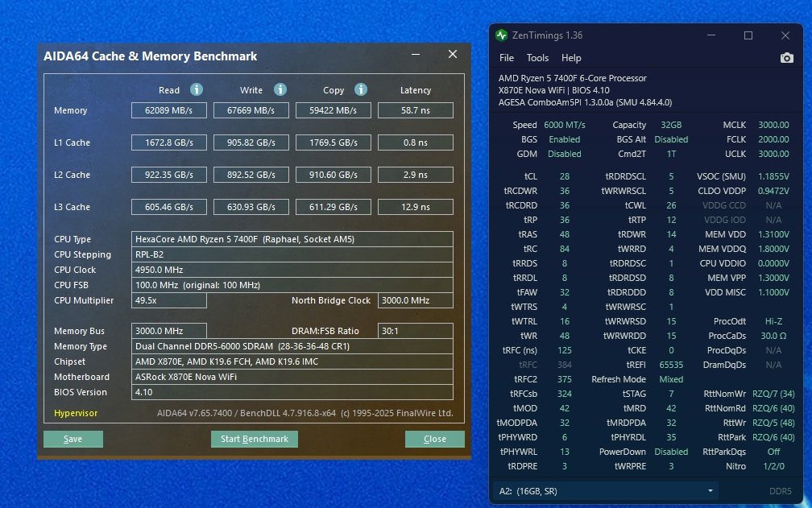Screen dimensions: 812x508
Task: Click Capacity value 32GB in ZenTimings
Action: 671,125
